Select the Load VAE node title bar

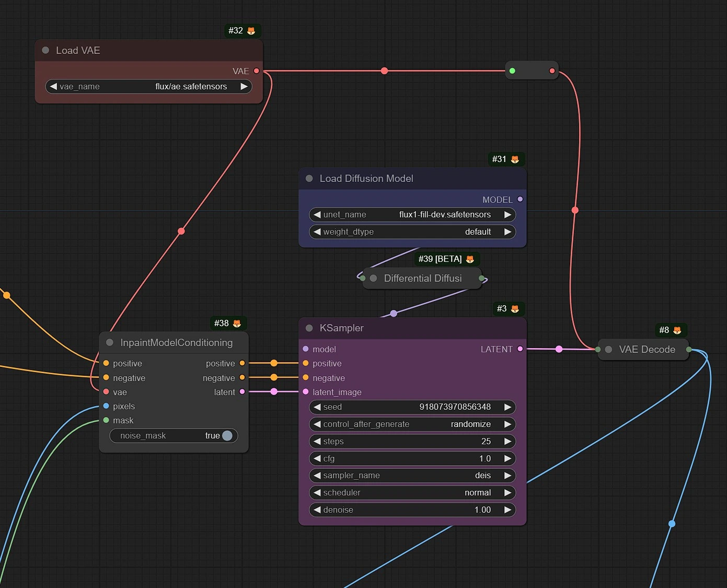(x=148, y=50)
